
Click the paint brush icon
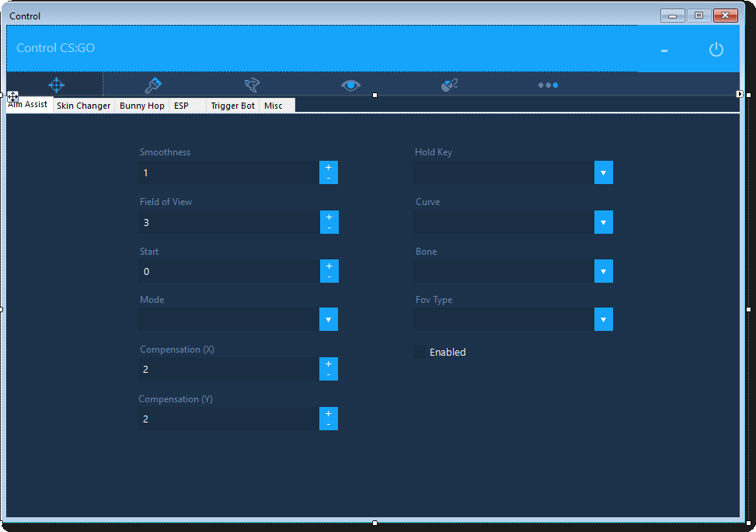(153, 85)
